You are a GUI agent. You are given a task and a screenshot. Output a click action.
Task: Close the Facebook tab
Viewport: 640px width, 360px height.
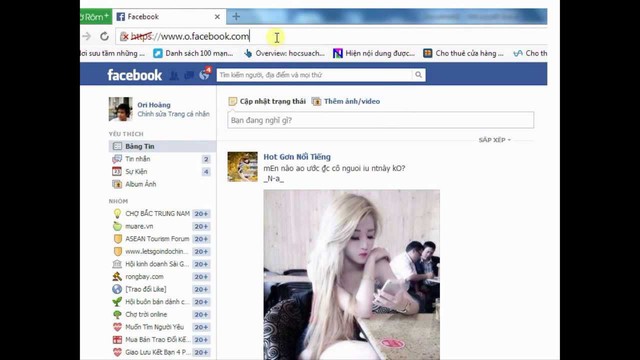217,17
